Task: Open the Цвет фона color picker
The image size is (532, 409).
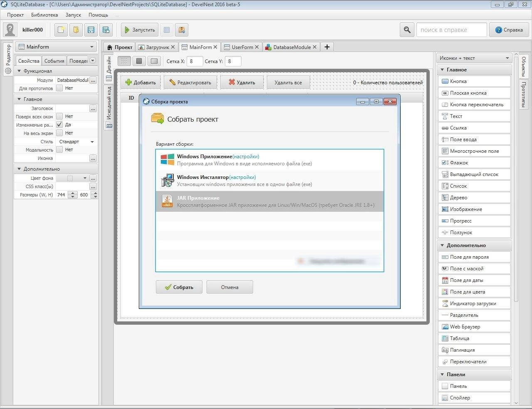Action: 72,178
